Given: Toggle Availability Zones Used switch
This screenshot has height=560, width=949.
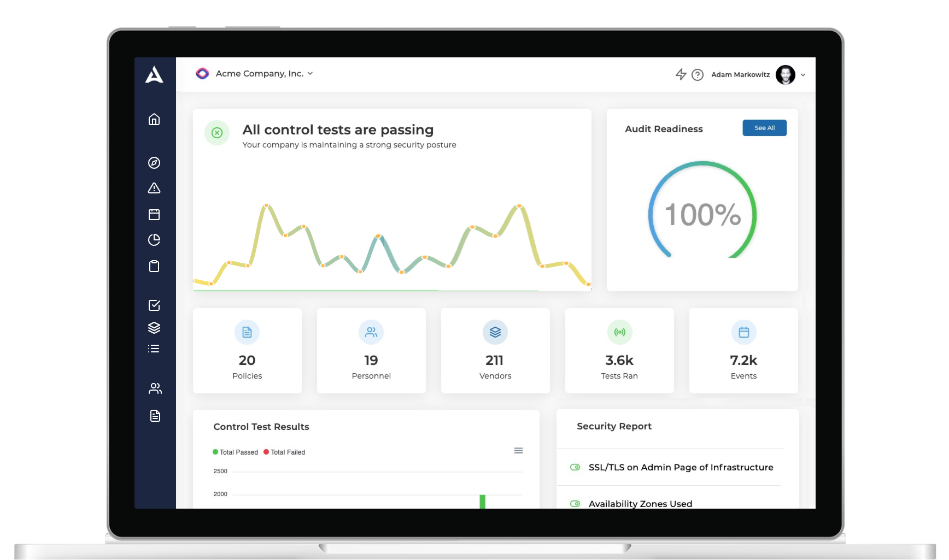Looking at the screenshot, I should click(x=575, y=504).
